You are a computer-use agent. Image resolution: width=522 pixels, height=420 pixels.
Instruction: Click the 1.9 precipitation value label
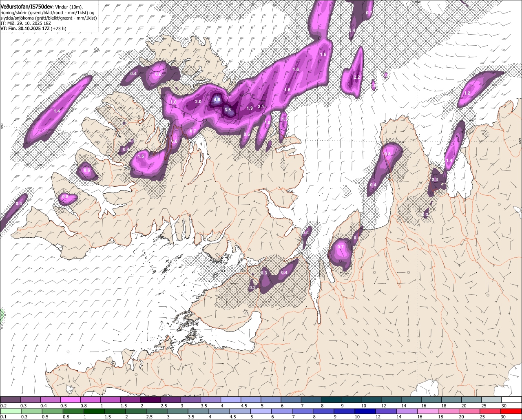[x=250, y=108]
